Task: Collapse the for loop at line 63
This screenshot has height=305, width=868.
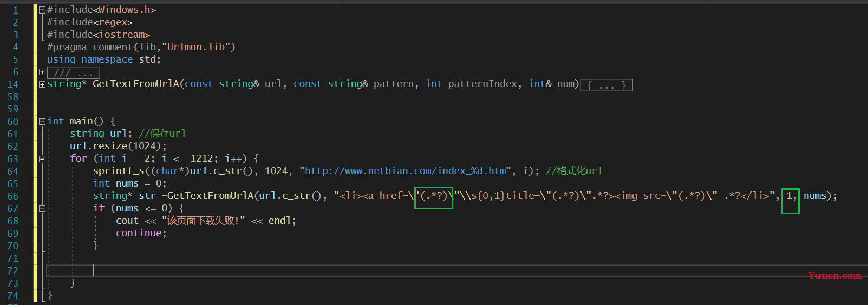Action: 42,159
